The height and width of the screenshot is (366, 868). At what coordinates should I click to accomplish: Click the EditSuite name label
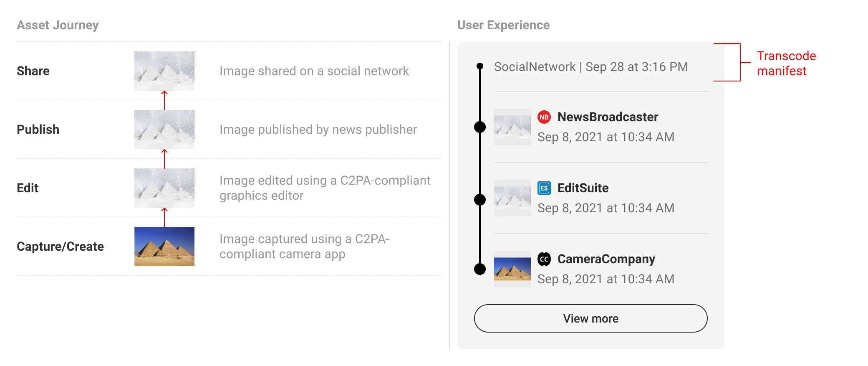[x=583, y=188]
